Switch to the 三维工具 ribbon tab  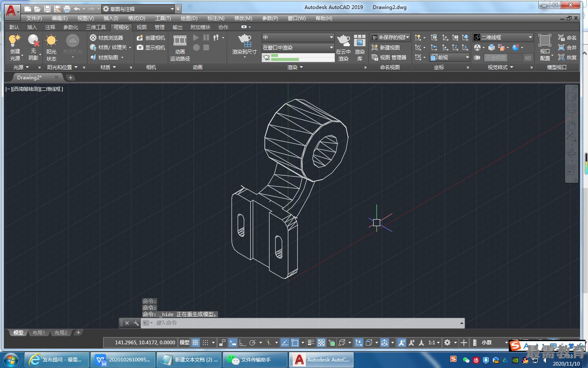click(96, 27)
